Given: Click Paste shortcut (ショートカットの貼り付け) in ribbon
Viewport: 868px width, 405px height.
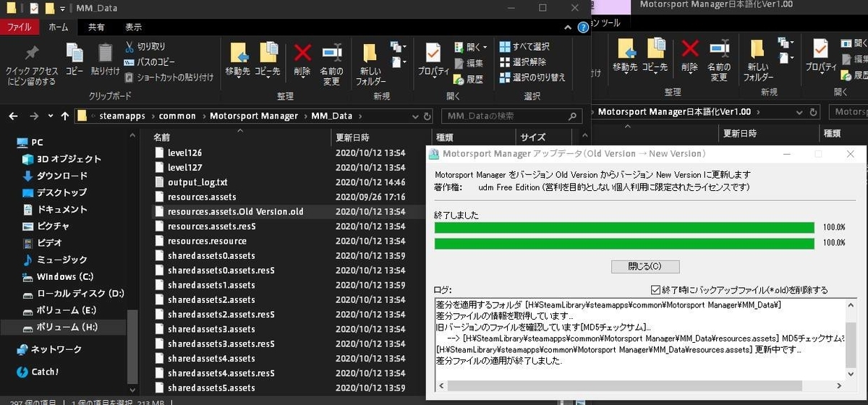Looking at the screenshot, I should 169,77.
